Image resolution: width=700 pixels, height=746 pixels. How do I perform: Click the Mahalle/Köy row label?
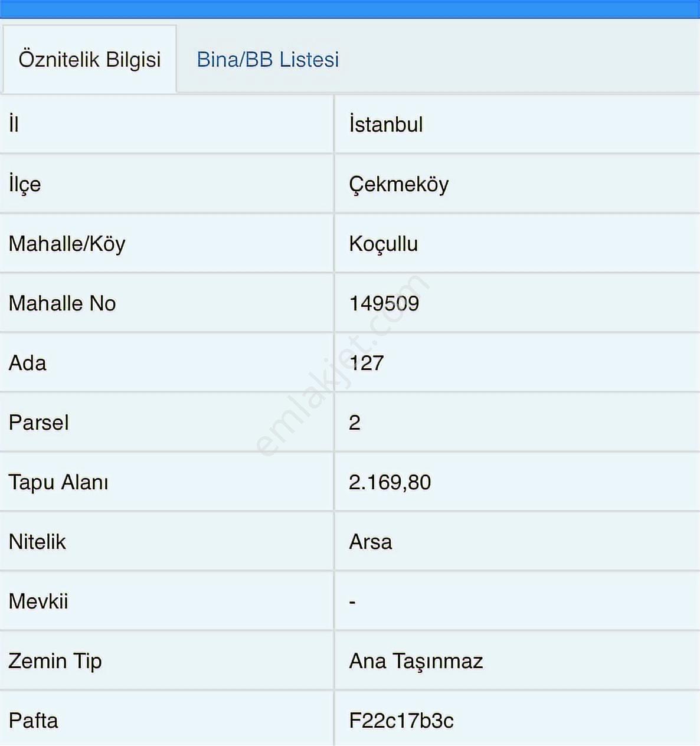coord(67,244)
